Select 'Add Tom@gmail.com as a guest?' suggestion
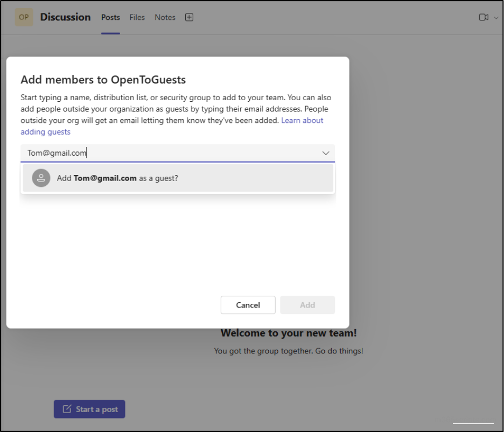Screen dimensions: 504x432 (178, 178)
